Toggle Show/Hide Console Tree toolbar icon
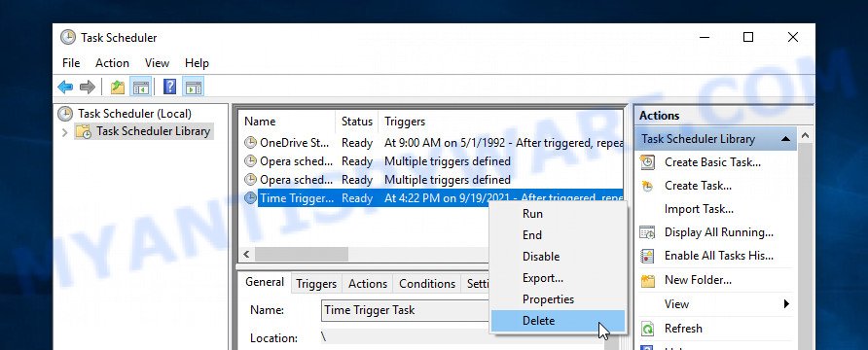The image size is (868, 350). point(140,87)
